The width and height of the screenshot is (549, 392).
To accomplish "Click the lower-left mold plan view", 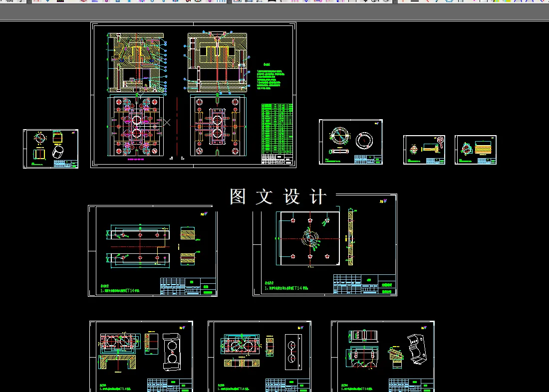I will click(x=136, y=126).
